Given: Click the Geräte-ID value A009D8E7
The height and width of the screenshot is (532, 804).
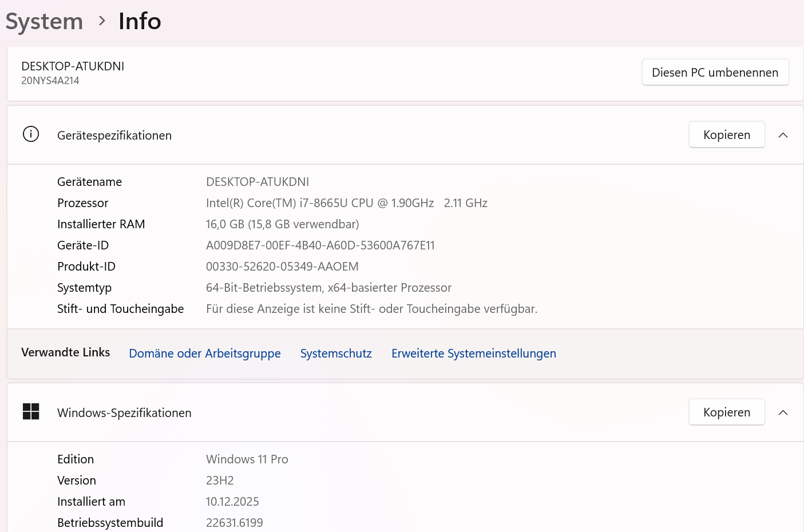Looking at the screenshot, I should 320,245.
